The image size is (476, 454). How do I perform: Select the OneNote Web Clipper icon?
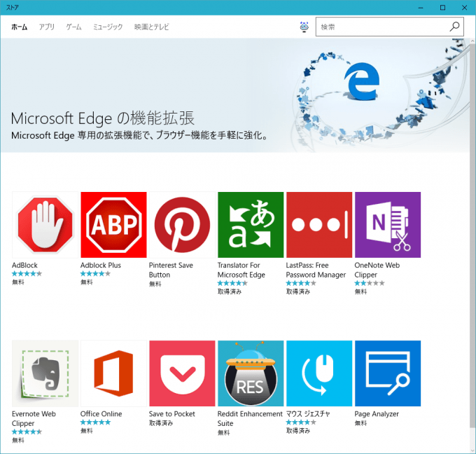388,225
